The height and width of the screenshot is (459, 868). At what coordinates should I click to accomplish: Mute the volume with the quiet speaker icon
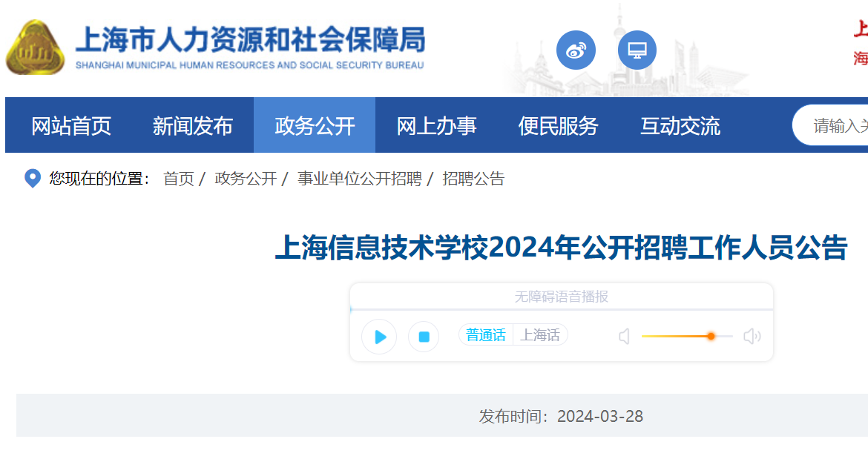[625, 336]
